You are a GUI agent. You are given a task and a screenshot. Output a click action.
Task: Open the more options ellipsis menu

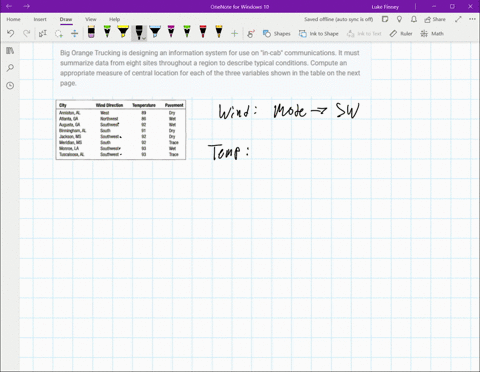[x=472, y=19]
